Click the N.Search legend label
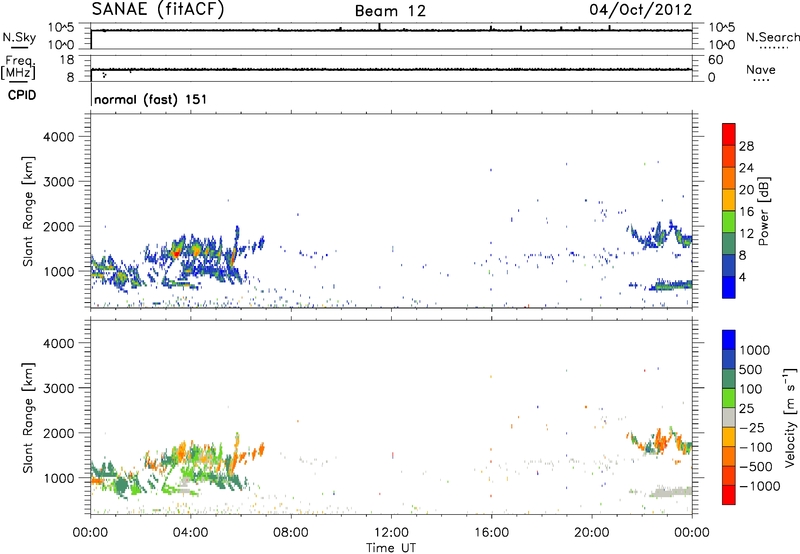The width and height of the screenshot is (800, 554). tap(772, 37)
